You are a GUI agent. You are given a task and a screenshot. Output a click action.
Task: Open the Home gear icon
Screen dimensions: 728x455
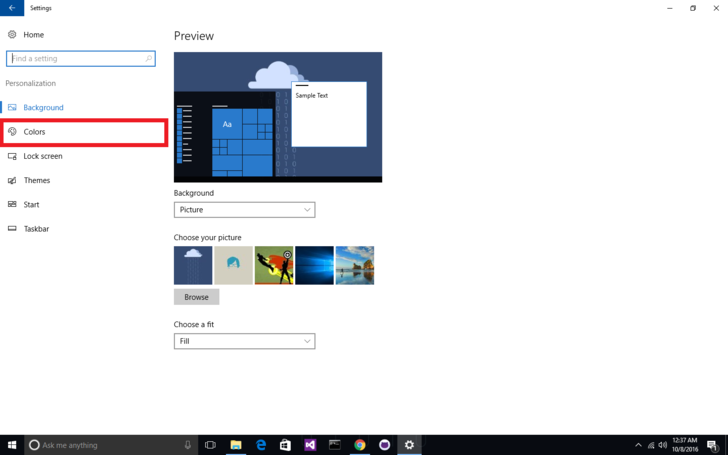click(12, 34)
